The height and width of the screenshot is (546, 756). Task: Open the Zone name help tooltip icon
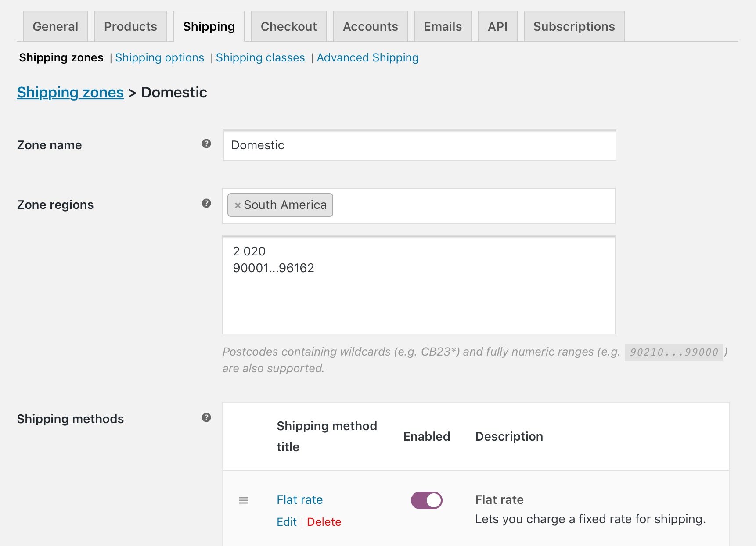pyautogui.click(x=206, y=144)
